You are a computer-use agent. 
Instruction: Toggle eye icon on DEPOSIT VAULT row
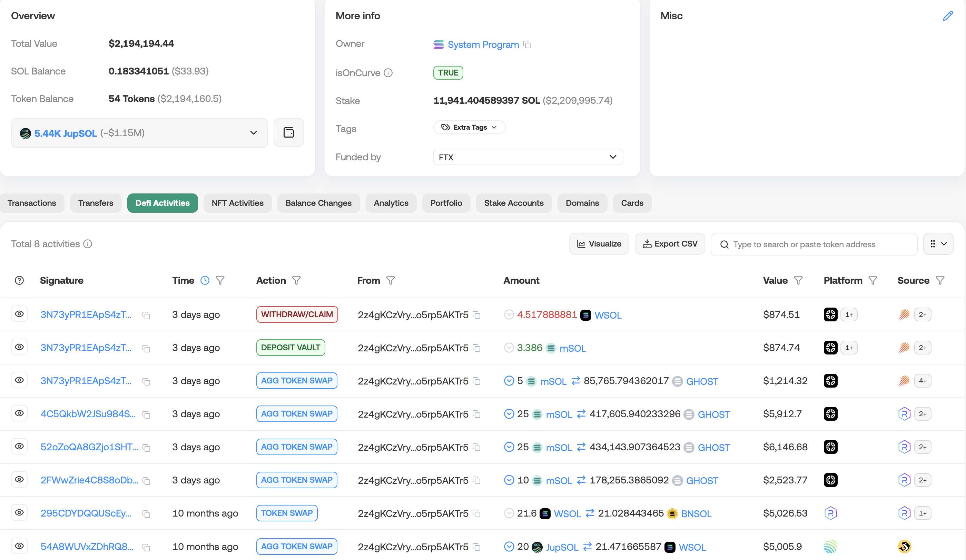pos(19,347)
